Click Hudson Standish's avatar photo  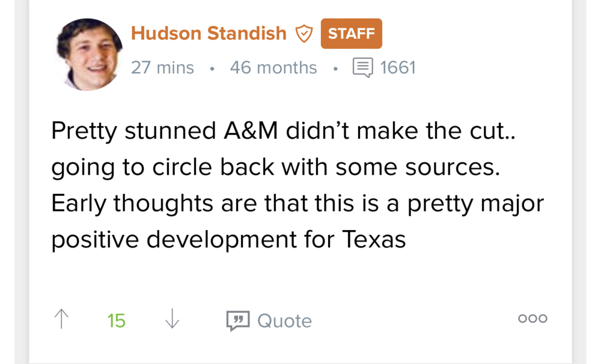(x=90, y=54)
